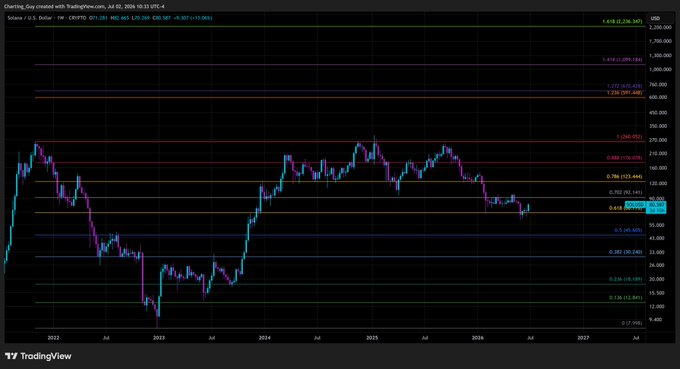Screen dimensions: 680x369
Task: Click the 12.000 price axis label
Action: [x=657, y=306]
